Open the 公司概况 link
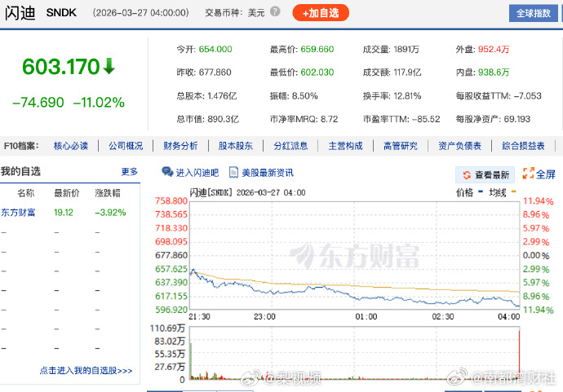 pyautogui.click(x=126, y=146)
